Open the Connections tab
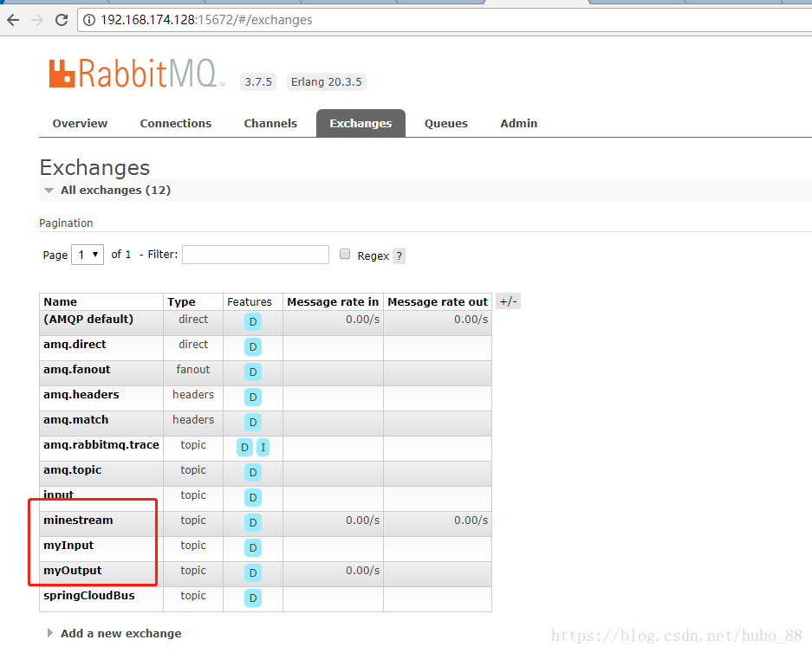 [x=175, y=124]
